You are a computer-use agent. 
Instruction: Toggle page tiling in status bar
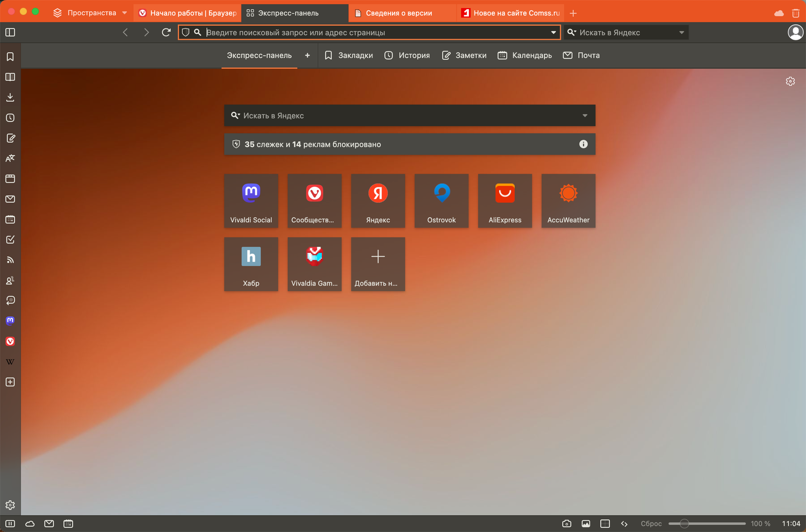click(x=605, y=524)
